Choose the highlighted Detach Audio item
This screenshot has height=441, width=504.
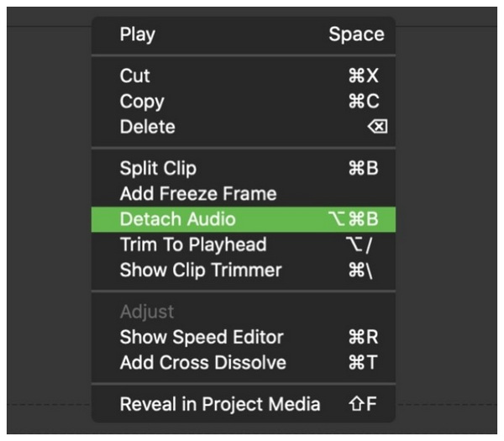coord(177,219)
